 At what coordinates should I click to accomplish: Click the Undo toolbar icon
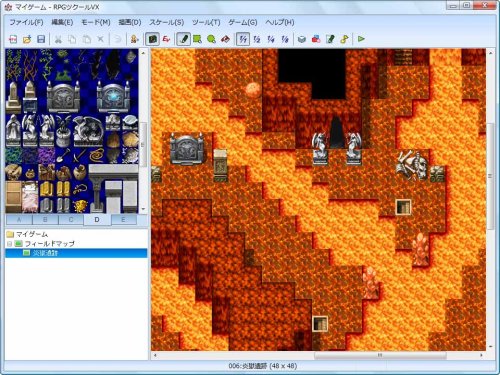pyautogui.click(x=117, y=39)
